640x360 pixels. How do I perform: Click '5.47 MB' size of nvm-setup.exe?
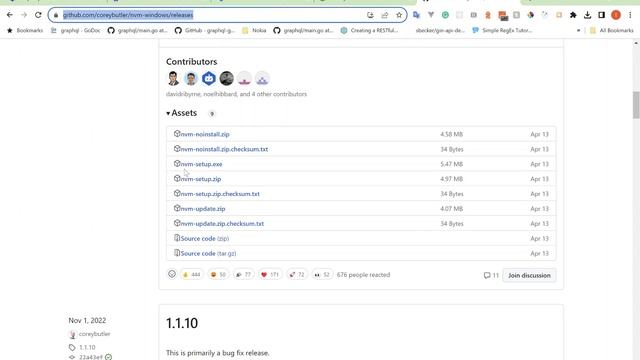[x=451, y=164]
